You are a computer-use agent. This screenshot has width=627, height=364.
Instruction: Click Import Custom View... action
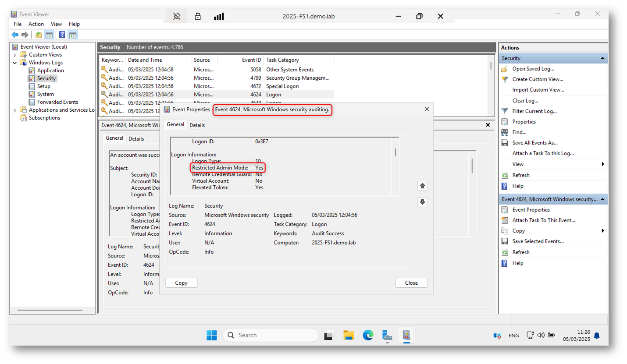click(x=538, y=90)
